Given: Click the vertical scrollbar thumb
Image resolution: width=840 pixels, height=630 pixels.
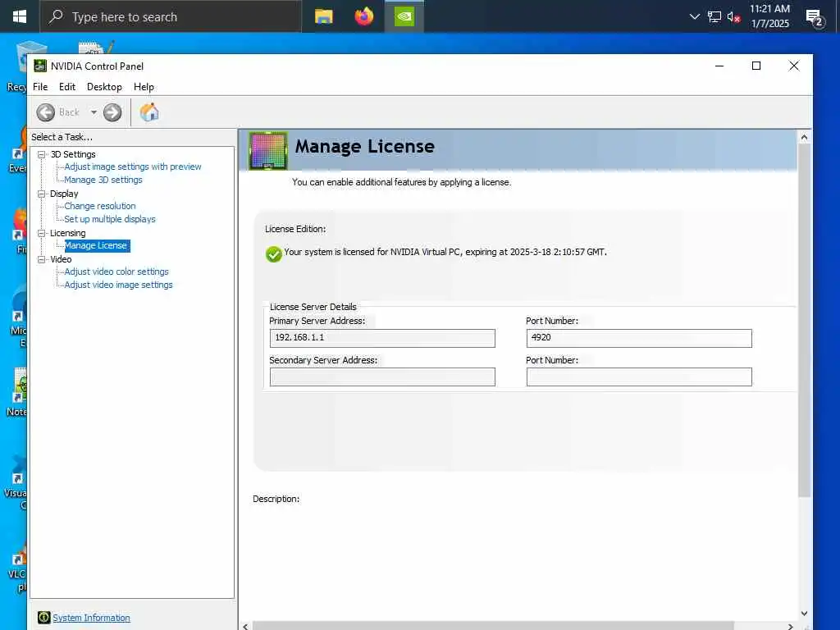Looking at the screenshot, I should tap(804, 321).
